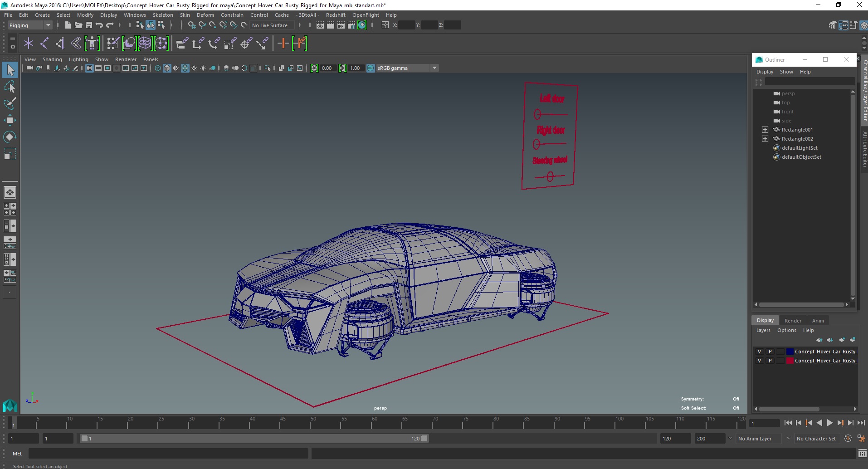The width and height of the screenshot is (868, 469).
Task: Switch to the Anim layer tab
Action: (x=818, y=321)
